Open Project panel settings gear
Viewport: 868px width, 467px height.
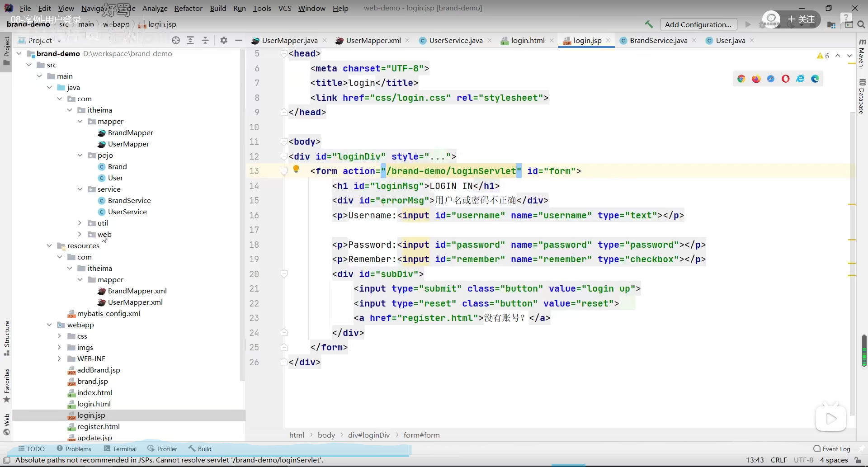pos(223,41)
